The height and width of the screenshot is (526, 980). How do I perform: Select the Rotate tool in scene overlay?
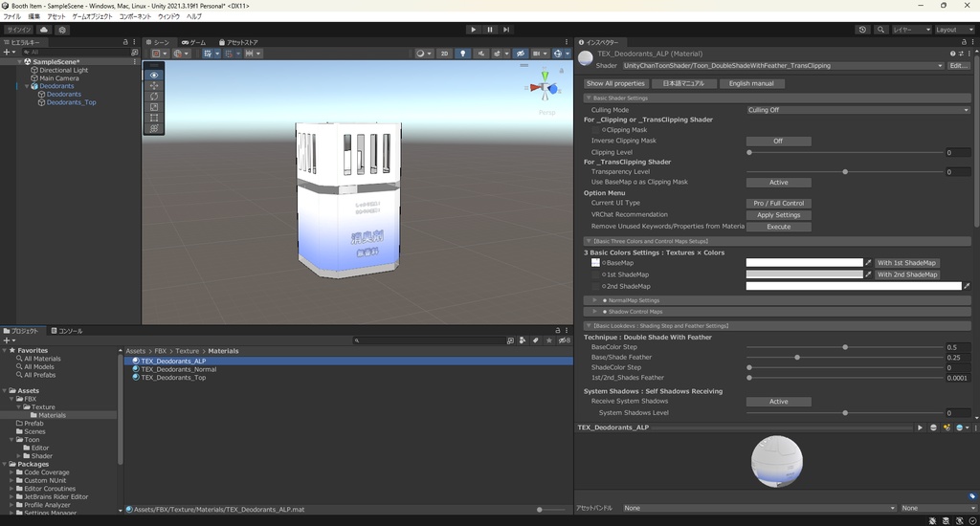pyautogui.click(x=154, y=97)
